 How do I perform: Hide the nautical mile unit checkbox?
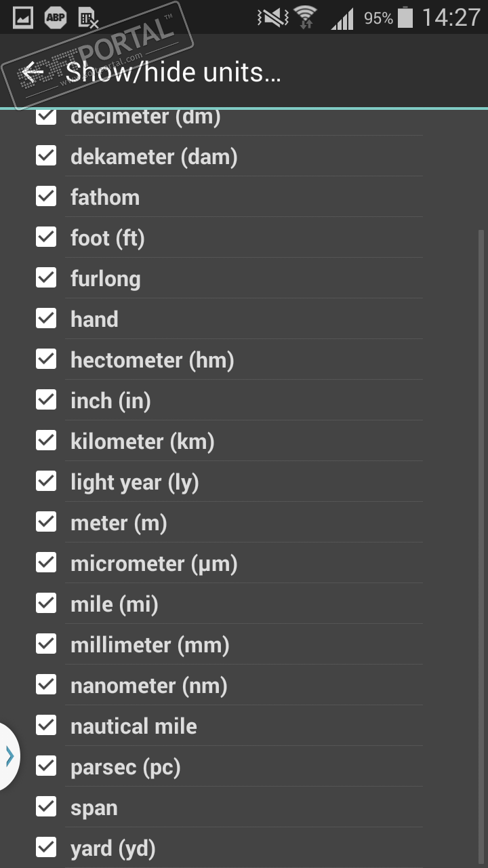46,726
